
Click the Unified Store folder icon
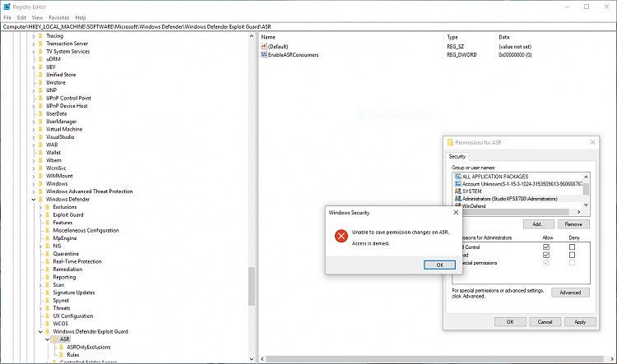click(40, 75)
